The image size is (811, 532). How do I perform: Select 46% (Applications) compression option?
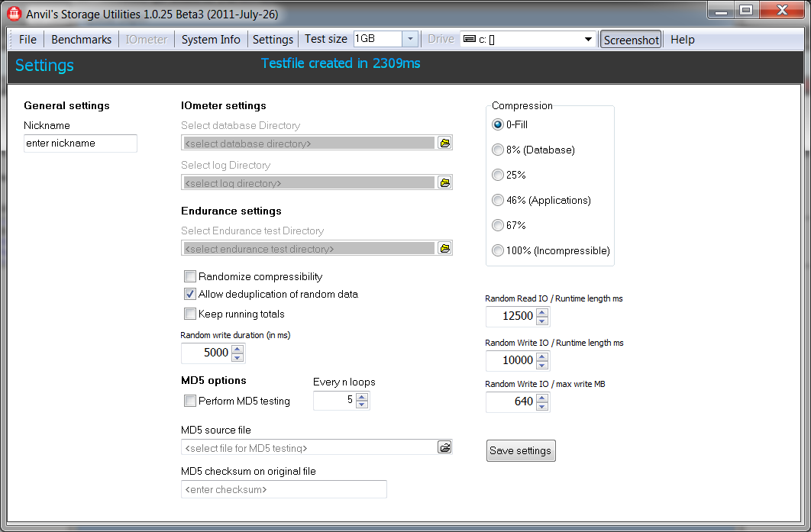498,200
